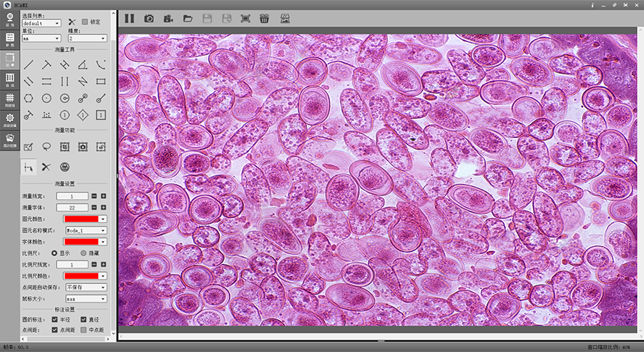Select the circled number one marker tool
Image resolution: width=644 pixels, height=352 pixels.
point(64,115)
